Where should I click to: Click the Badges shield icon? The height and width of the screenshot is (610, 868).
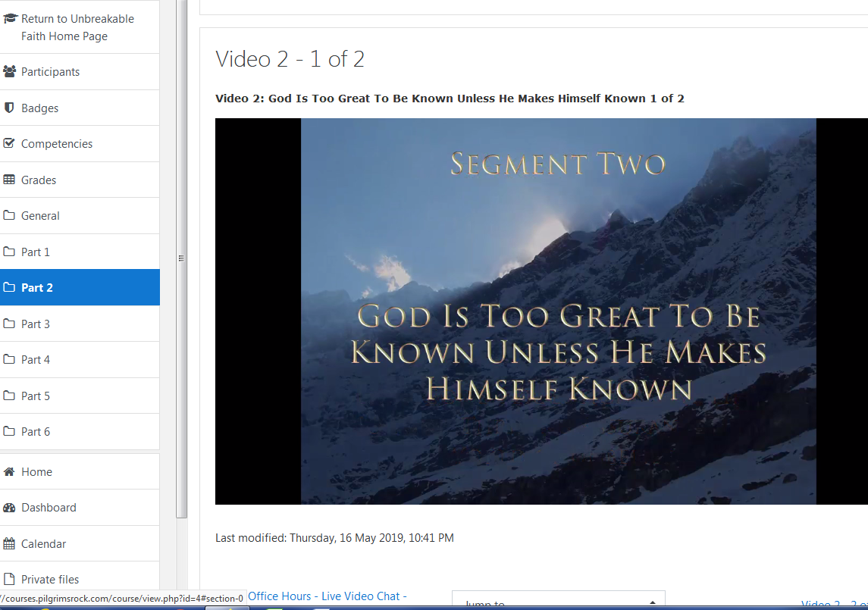tap(10, 108)
